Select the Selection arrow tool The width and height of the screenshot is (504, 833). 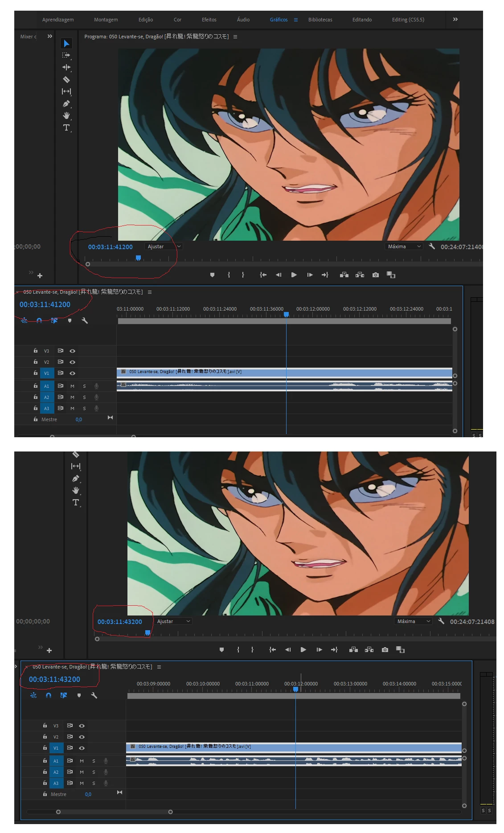[x=66, y=43]
